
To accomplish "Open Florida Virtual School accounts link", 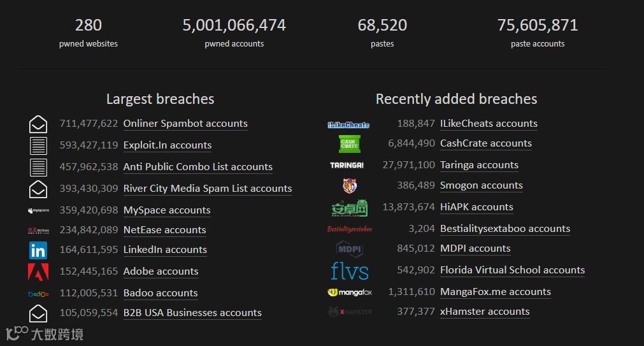I will pyautogui.click(x=512, y=270).
